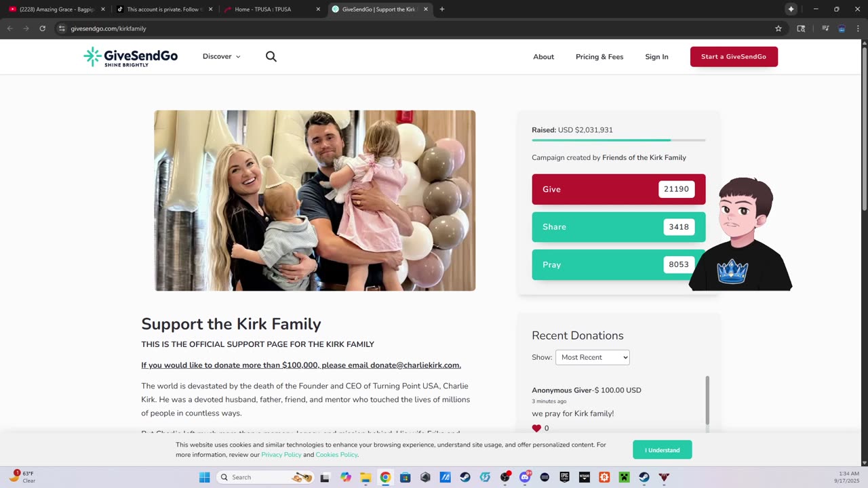Click the page vertical scrollbar

click(x=864, y=129)
